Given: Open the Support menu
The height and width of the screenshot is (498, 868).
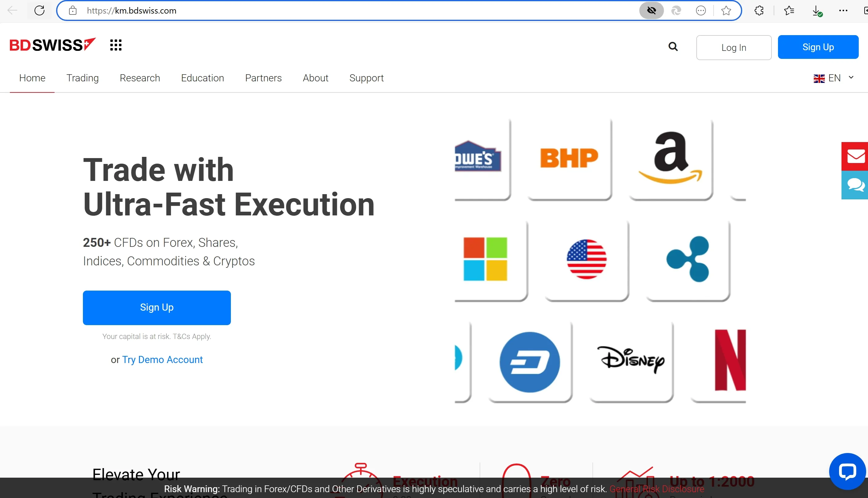Looking at the screenshot, I should [366, 78].
